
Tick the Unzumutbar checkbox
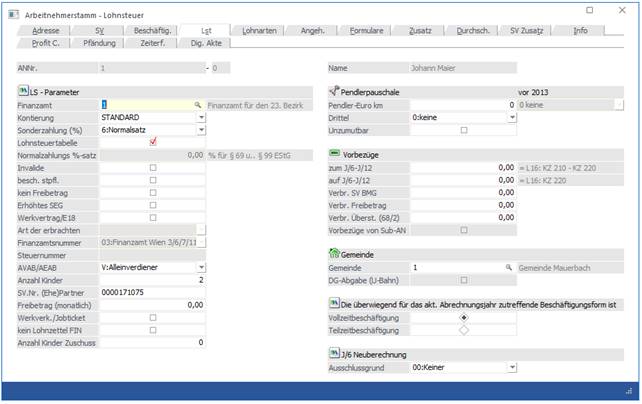463,130
